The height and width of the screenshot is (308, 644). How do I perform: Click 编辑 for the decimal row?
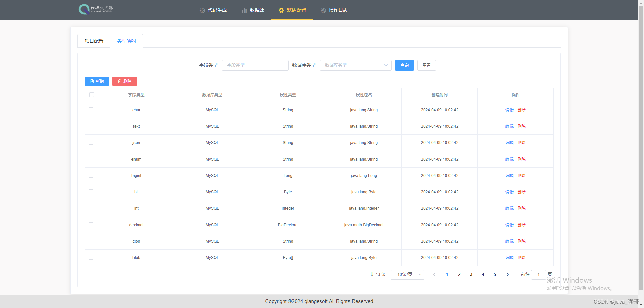pyautogui.click(x=509, y=225)
